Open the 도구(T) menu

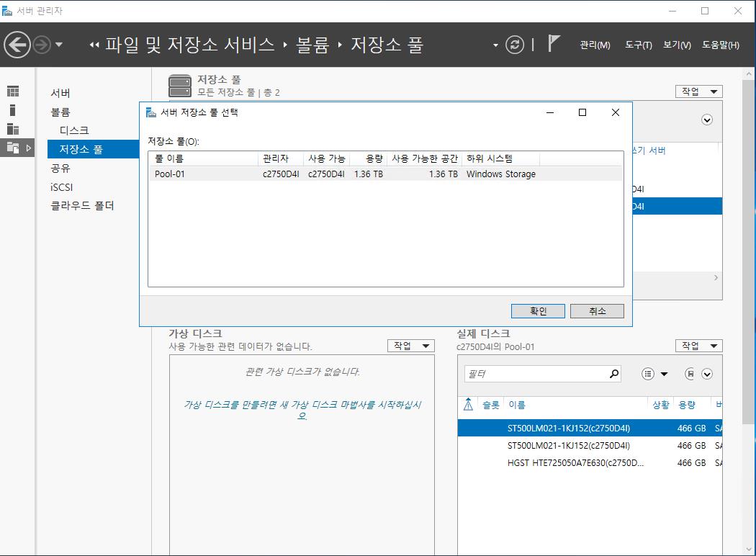coord(639,45)
